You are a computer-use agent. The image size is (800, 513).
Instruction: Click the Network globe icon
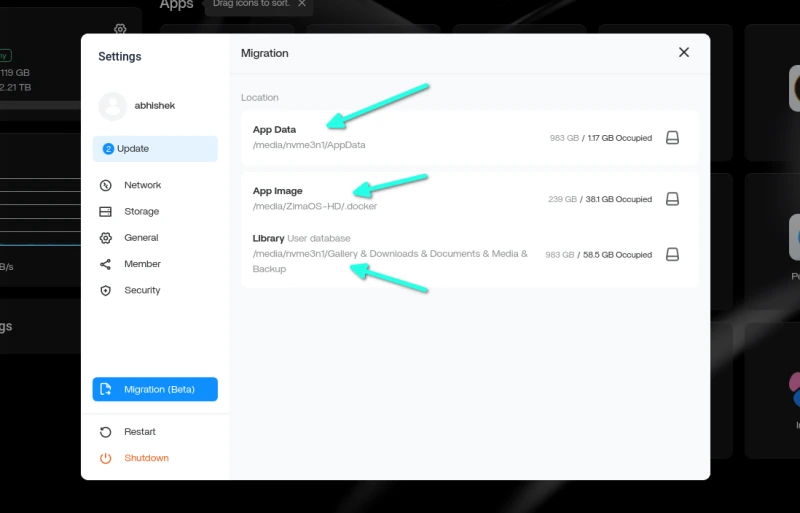pos(106,185)
